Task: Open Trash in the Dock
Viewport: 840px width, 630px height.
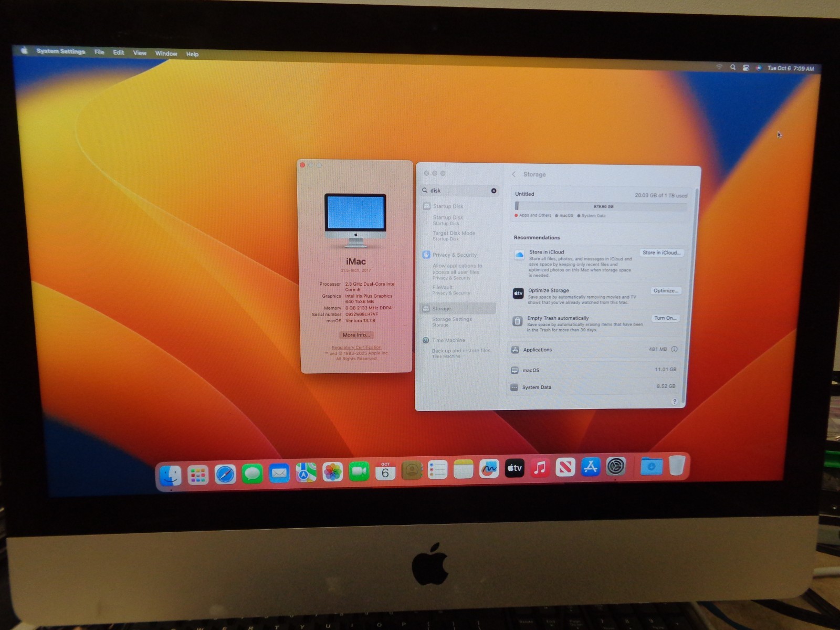Action: pyautogui.click(x=677, y=465)
